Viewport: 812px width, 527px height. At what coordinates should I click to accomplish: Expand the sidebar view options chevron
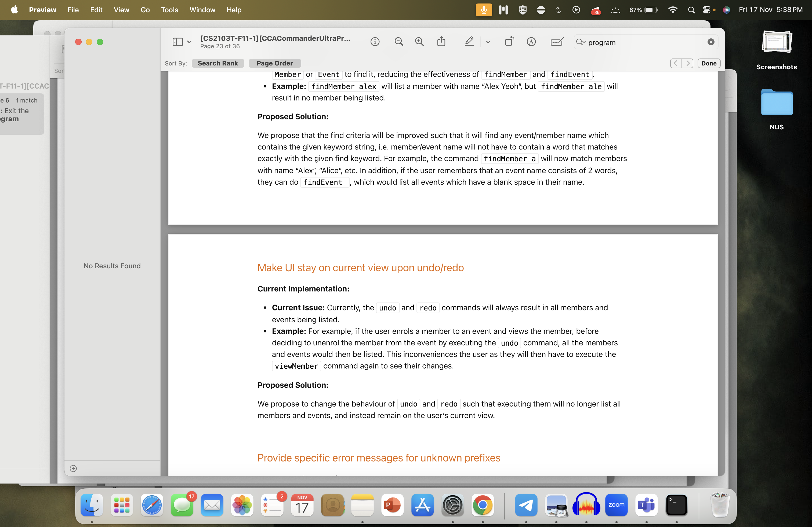[189, 42]
